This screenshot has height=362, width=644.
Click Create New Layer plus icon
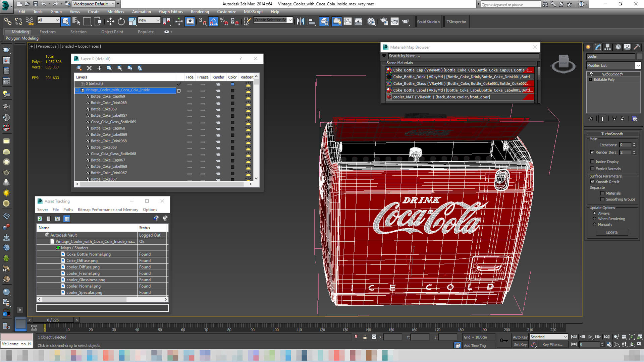[99, 68]
